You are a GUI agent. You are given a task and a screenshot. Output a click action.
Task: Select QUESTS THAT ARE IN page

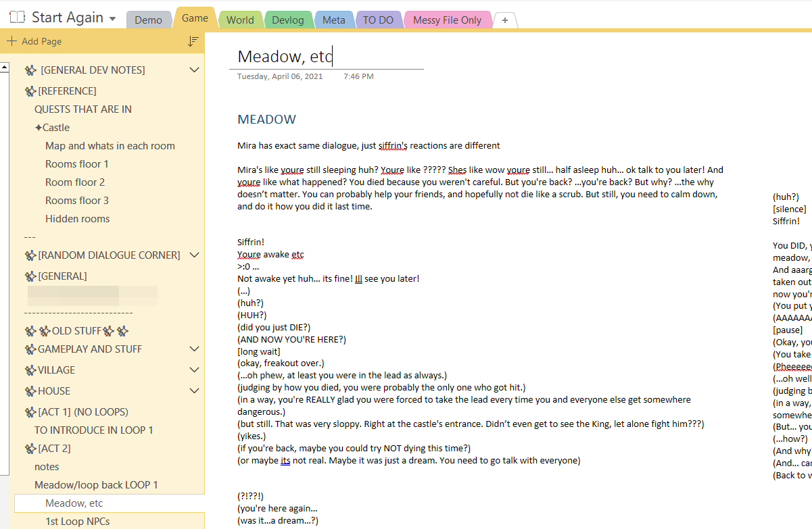[83, 109]
